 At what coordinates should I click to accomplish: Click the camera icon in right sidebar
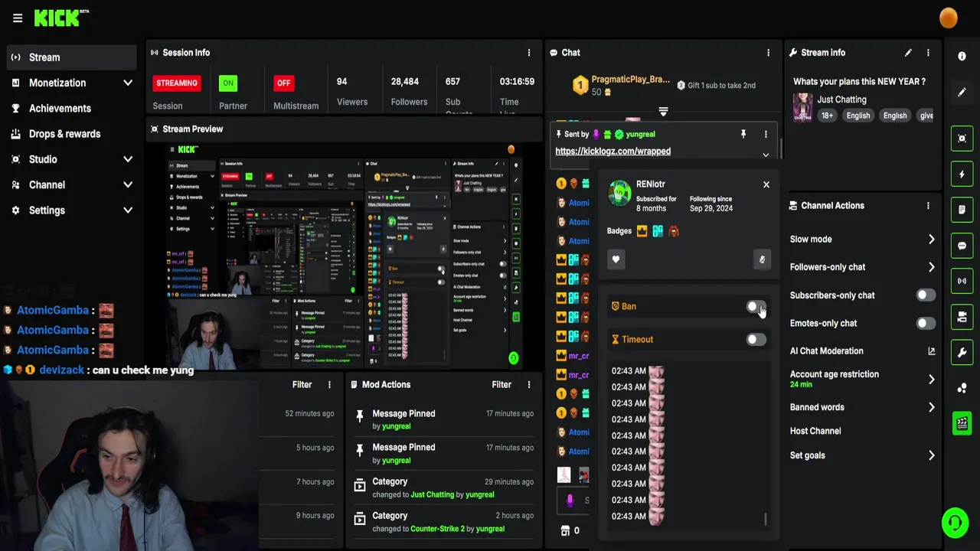(962, 317)
